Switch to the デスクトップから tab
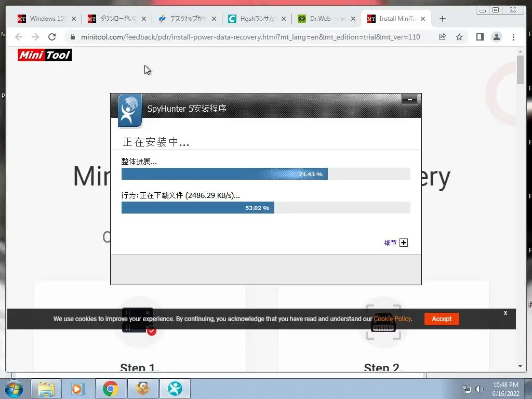This screenshot has width=532, height=399. 187,19
